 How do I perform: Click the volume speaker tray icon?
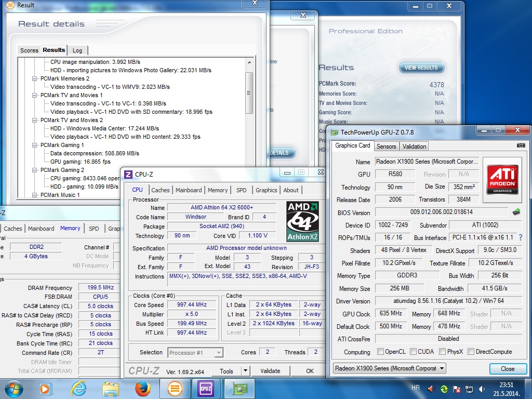tap(482, 389)
